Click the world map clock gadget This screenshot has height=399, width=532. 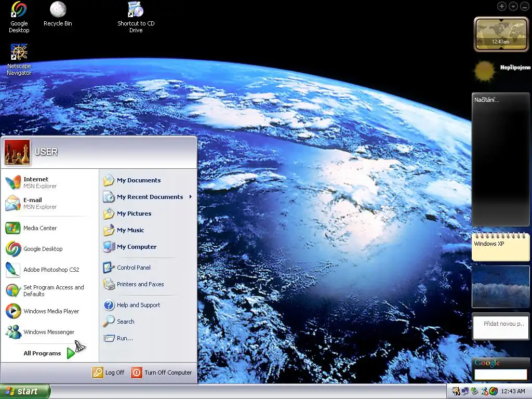pos(501,34)
